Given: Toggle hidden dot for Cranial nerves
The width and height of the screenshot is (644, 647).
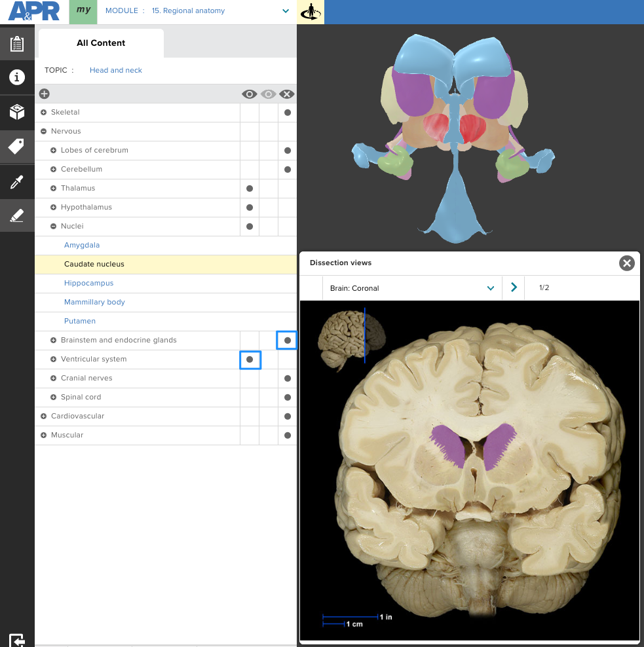Looking at the screenshot, I should [288, 379].
